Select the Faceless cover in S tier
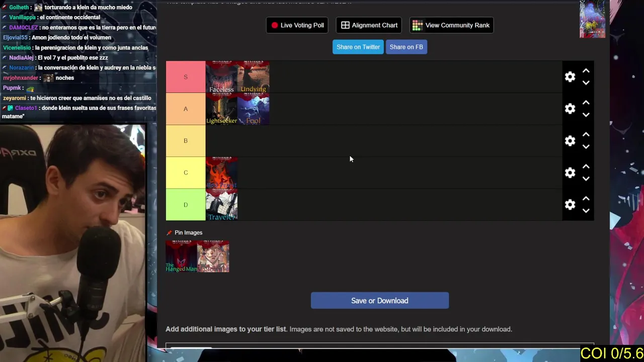Image resolution: width=644 pixels, height=362 pixels. pyautogui.click(x=221, y=77)
